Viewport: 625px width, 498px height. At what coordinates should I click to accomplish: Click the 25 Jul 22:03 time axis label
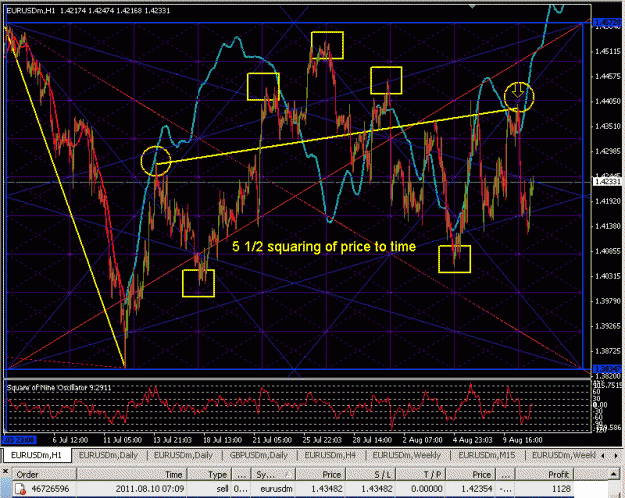(322, 440)
